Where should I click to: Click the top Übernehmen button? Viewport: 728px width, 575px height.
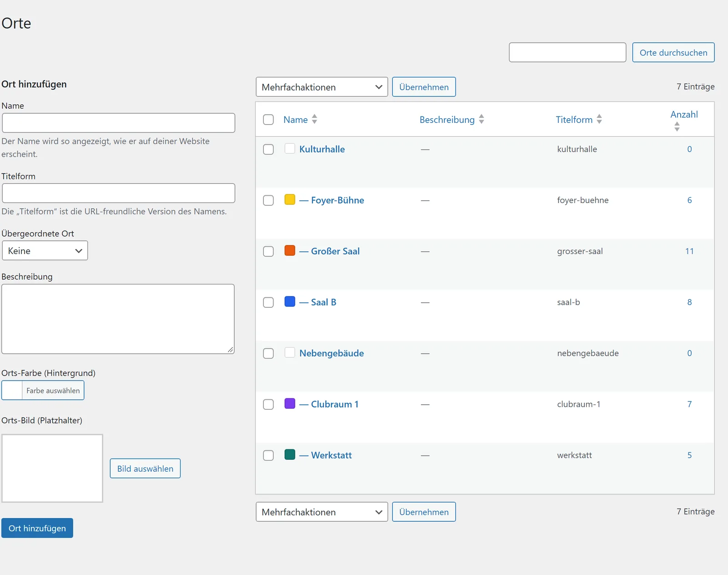tap(424, 87)
